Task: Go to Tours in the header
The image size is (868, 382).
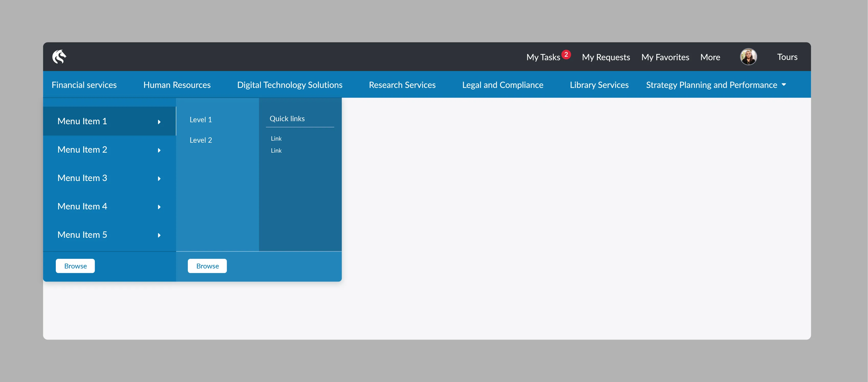Action: [787, 57]
